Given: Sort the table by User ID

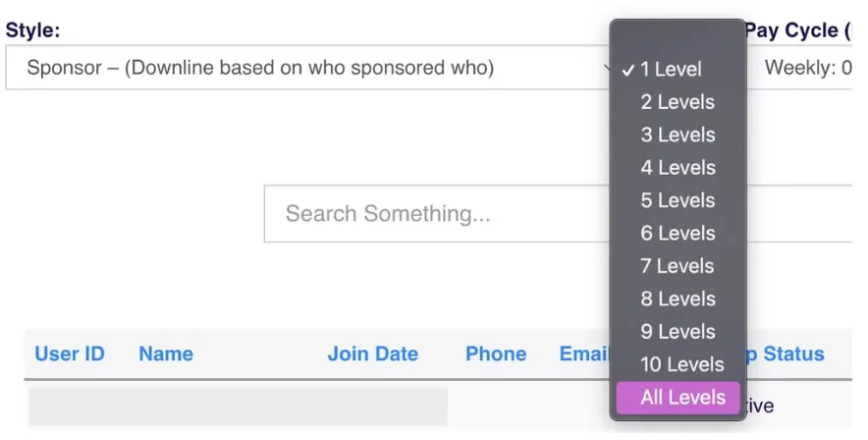Looking at the screenshot, I should (x=70, y=355).
